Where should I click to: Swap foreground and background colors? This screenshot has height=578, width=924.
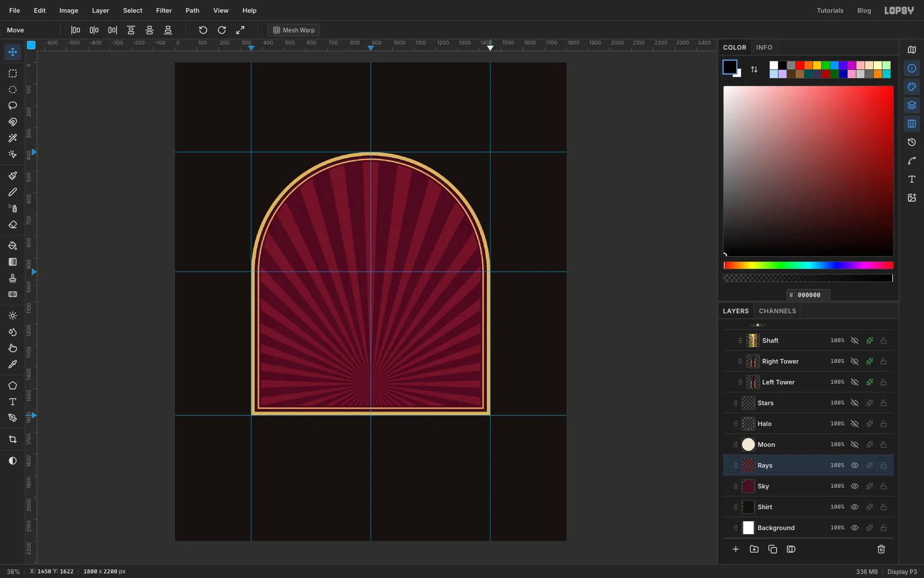click(x=754, y=69)
